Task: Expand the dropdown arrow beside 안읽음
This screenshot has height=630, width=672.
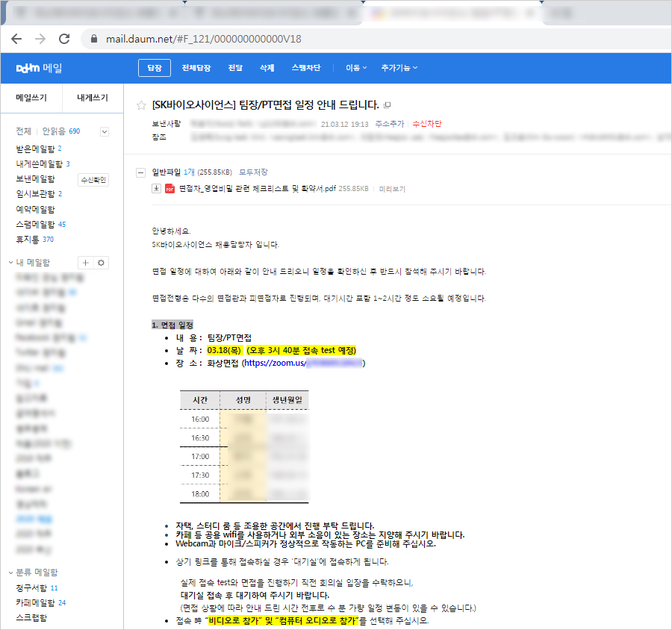Action: [104, 131]
